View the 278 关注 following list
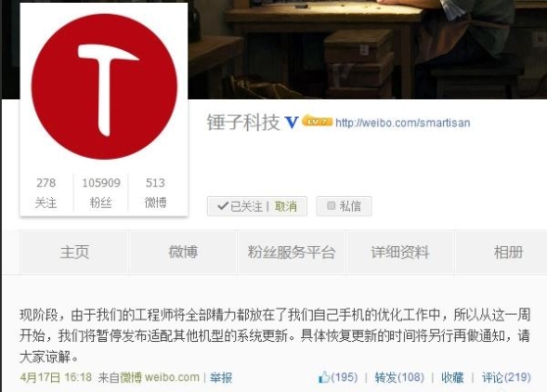Image resolution: width=547 pixels, height=392 pixels. tap(46, 192)
